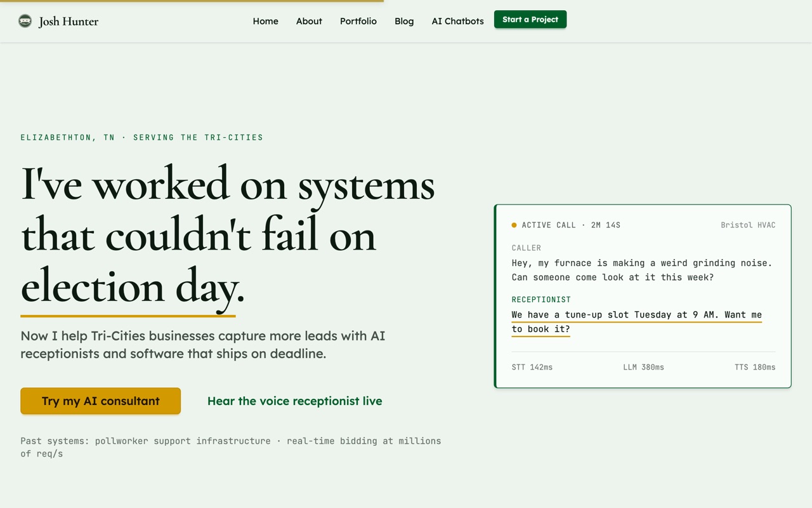The height and width of the screenshot is (508, 812).
Task: Click the Try my AI consultant button
Action: (100, 401)
